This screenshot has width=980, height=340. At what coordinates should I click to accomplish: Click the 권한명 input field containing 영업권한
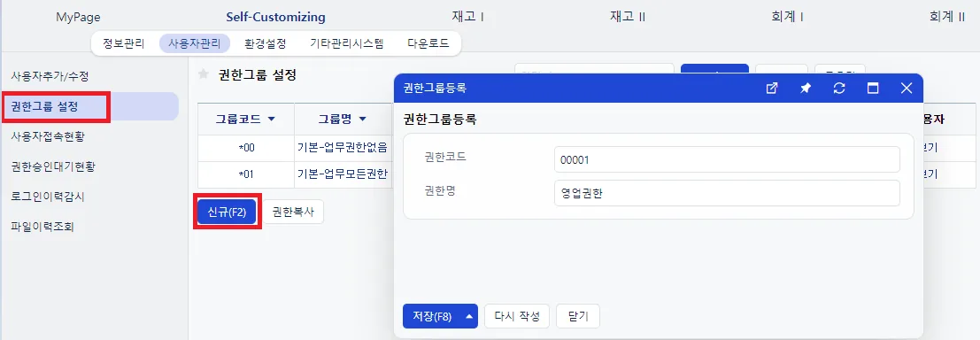pos(727,193)
